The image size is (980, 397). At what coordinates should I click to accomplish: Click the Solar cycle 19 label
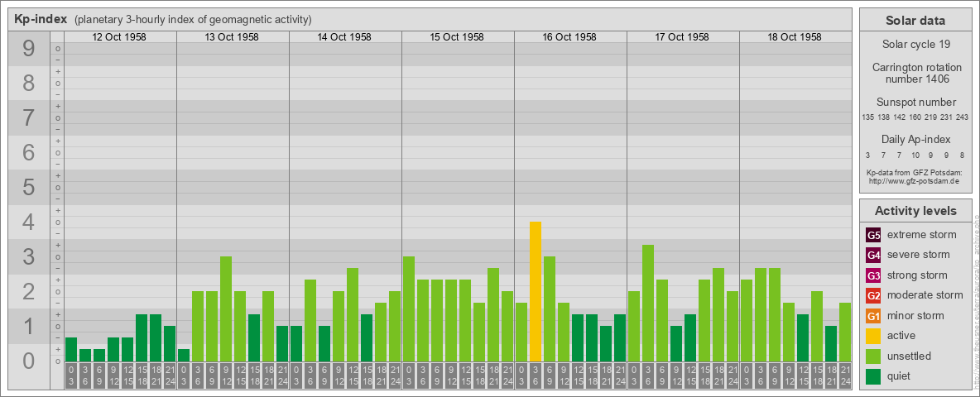point(915,42)
